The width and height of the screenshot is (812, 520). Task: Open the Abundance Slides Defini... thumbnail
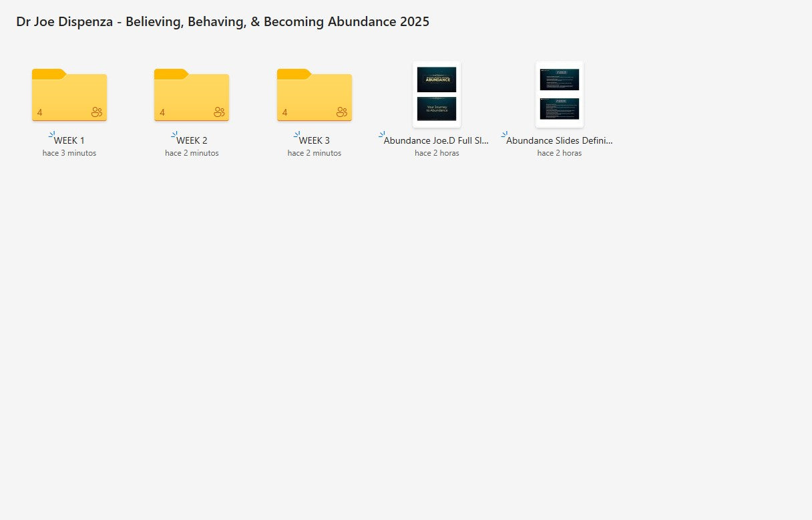click(x=560, y=94)
